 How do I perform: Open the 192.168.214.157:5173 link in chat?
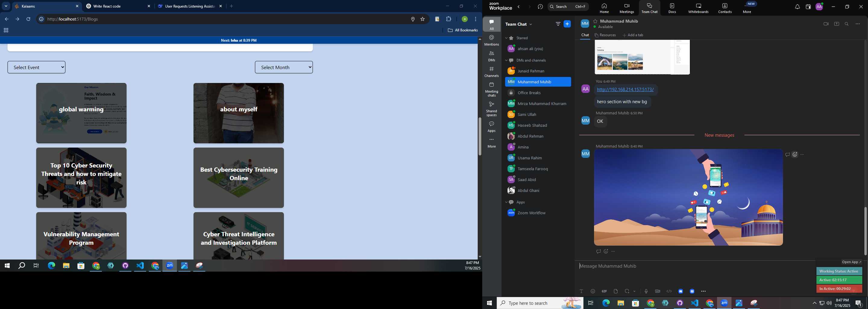tap(625, 90)
